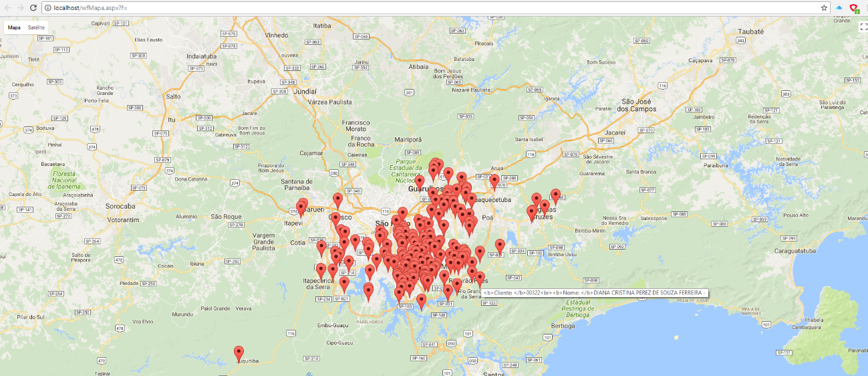Click the São José dos Campos label
The image size is (868, 376).
tap(636, 104)
